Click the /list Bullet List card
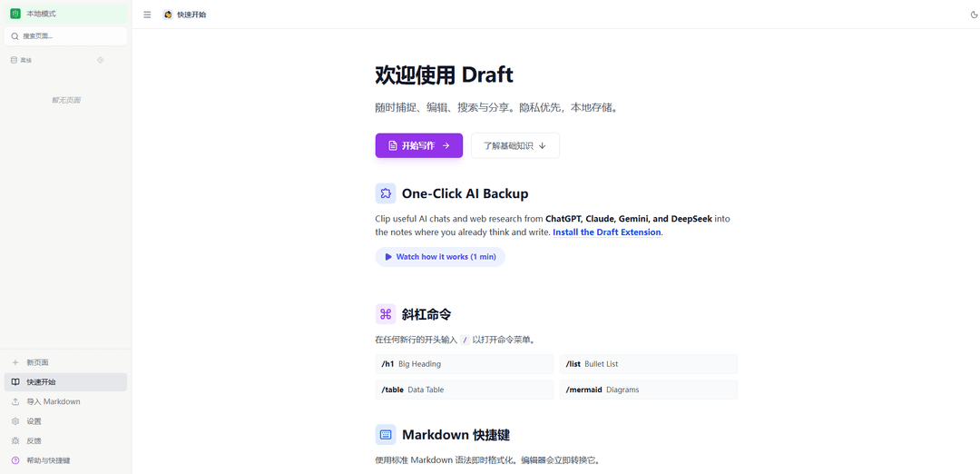The width and height of the screenshot is (980, 474). click(x=648, y=364)
